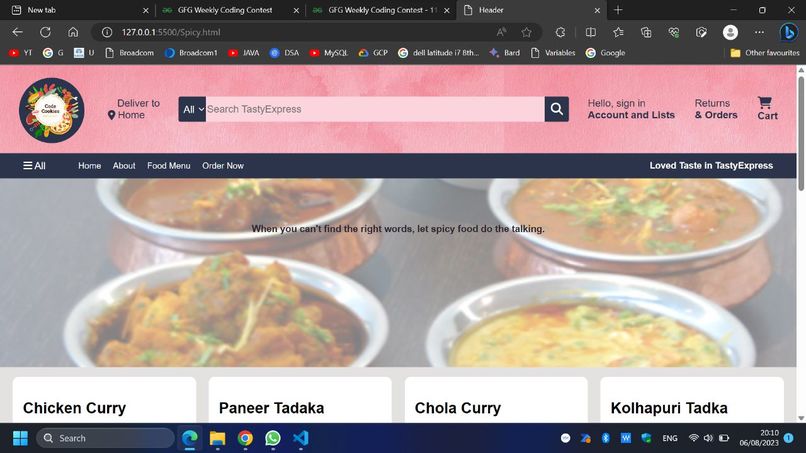Close the Header tab
Image resolution: width=806 pixels, height=453 pixels.
point(597,10)
